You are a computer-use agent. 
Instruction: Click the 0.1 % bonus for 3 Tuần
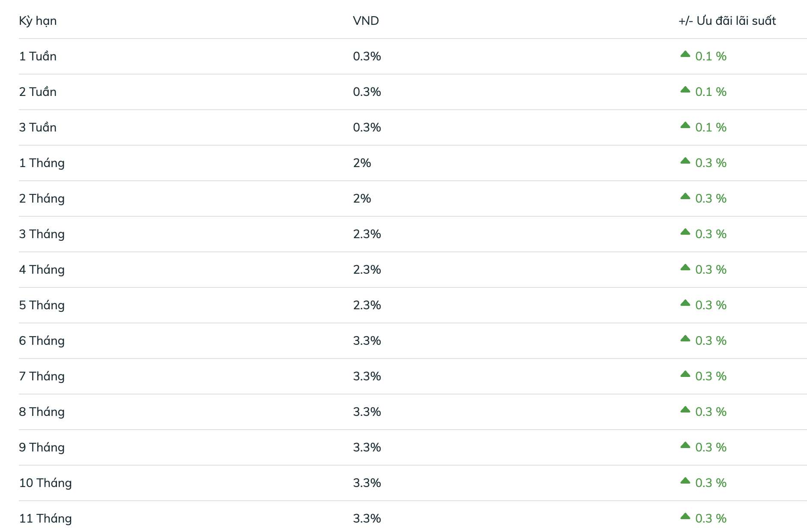[711, 128]
